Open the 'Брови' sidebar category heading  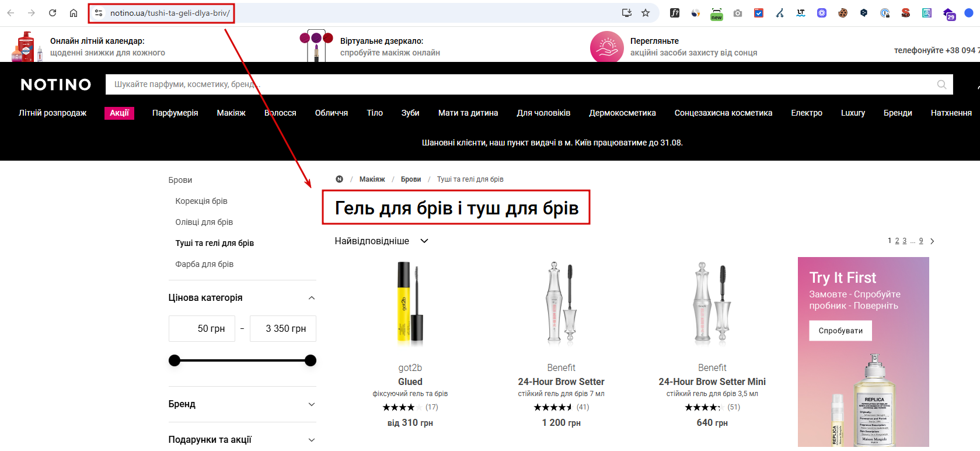[x=180, y=180]
